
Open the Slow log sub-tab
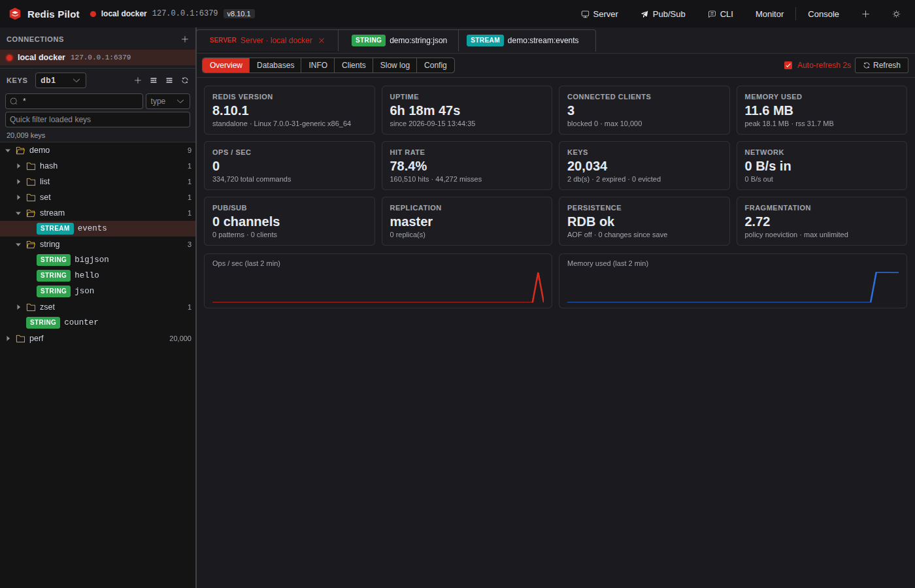tap(395, 65)
